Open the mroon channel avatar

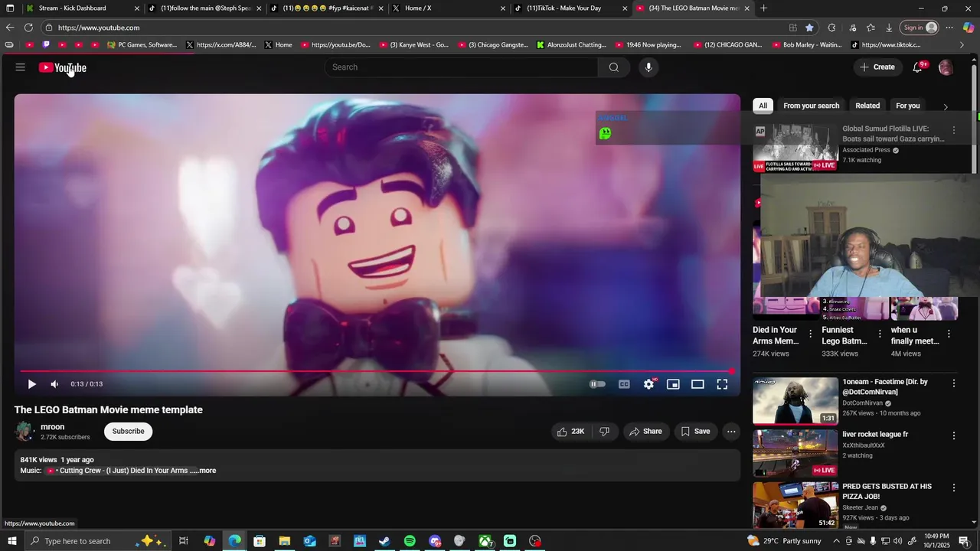click(24, 432)
